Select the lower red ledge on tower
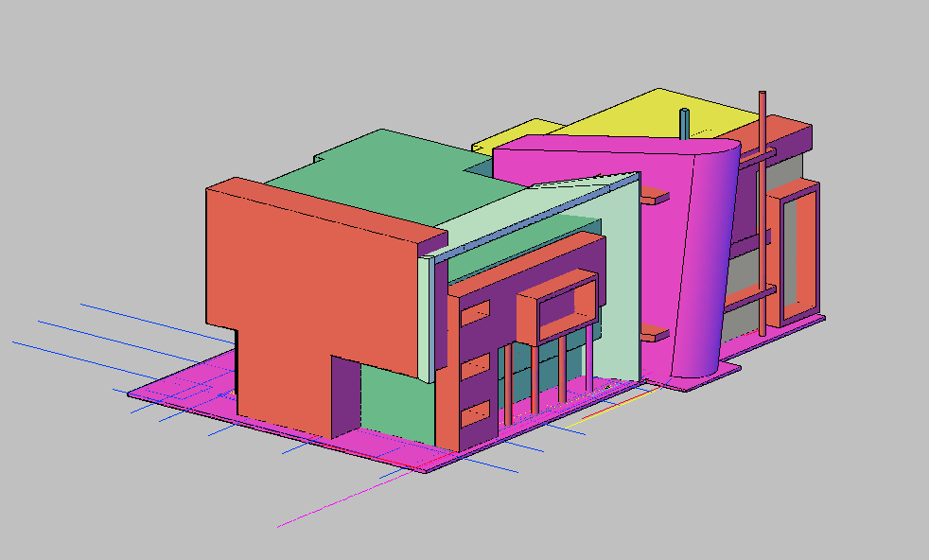The width and height of the screenshot is (929, 560). pyautogui.click(x=655, y=332)
